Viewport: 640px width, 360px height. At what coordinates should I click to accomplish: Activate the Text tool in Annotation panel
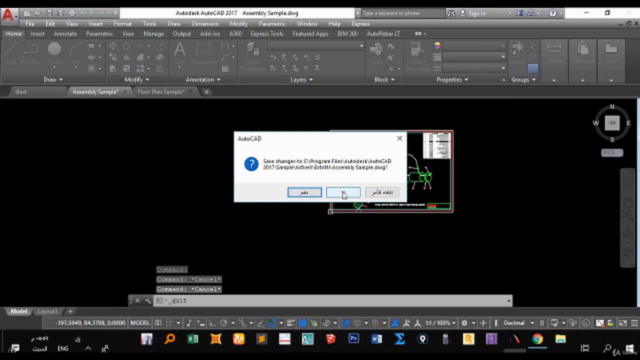[179, 53]
